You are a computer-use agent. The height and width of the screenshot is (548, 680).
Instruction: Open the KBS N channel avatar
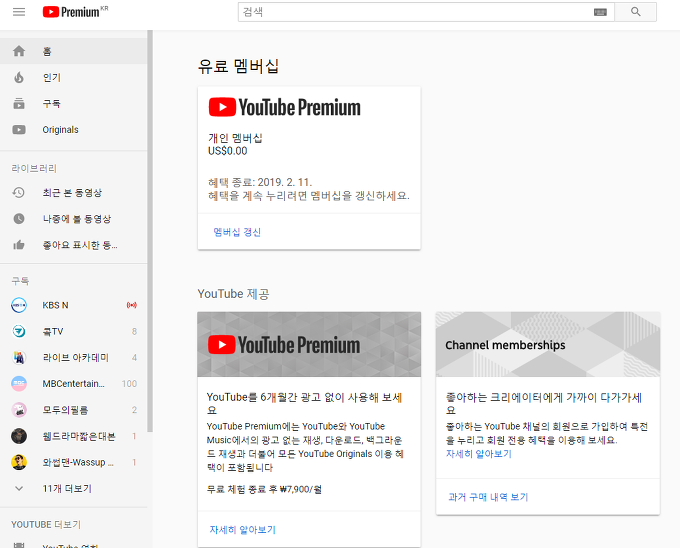[19, 305]
